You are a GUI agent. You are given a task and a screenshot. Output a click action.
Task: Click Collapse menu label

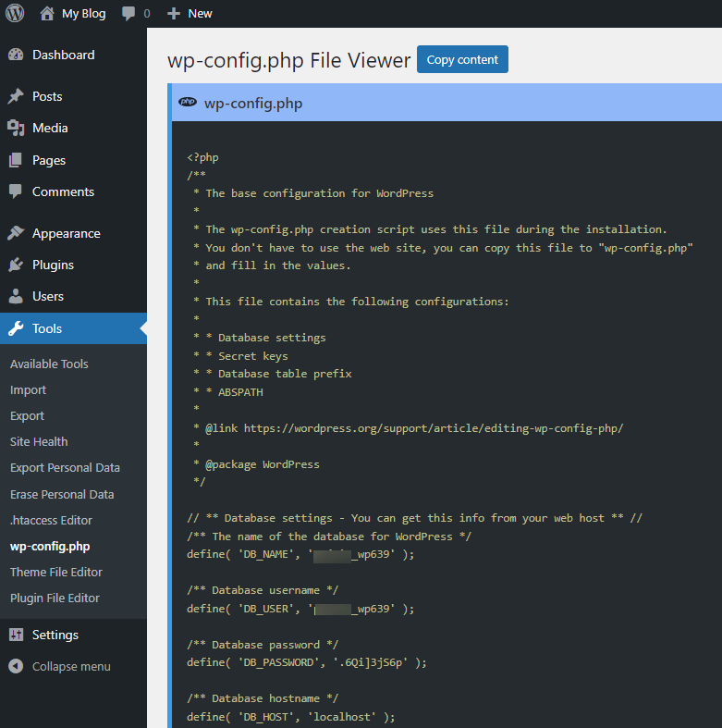pyautogui.click(x=71, y=667)
